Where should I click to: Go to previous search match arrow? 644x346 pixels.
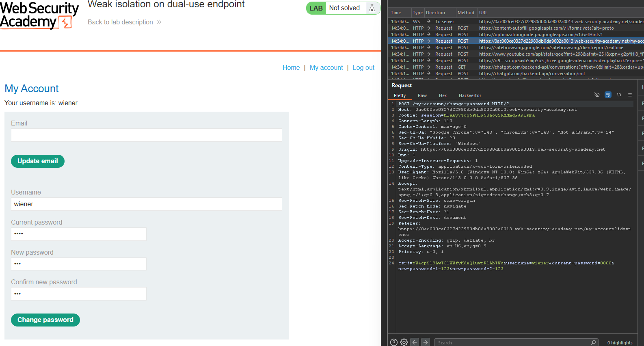click(x=415, y=342)
